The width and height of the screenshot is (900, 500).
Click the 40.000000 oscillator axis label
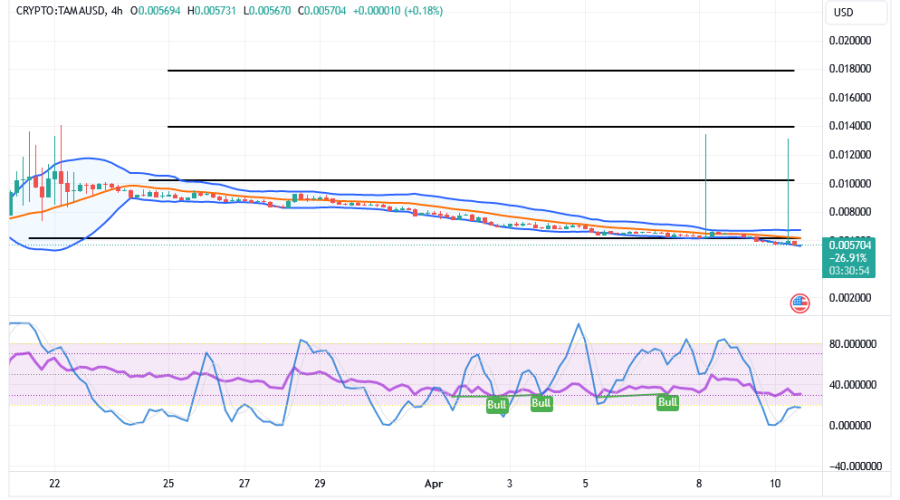(852, 385)
